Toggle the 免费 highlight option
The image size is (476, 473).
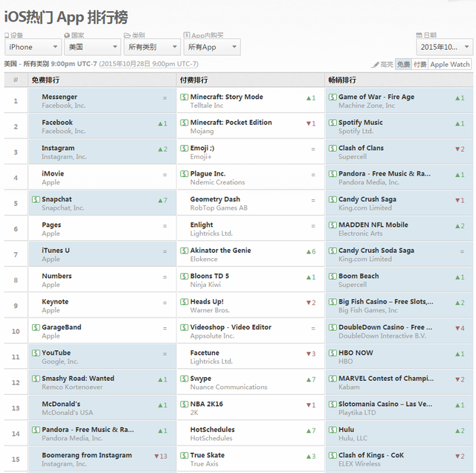[x=403, y=65]
